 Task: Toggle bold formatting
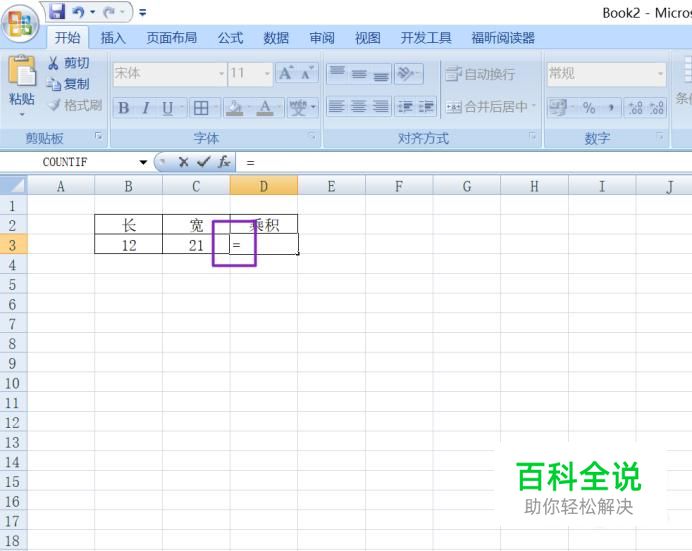point(124,108)
